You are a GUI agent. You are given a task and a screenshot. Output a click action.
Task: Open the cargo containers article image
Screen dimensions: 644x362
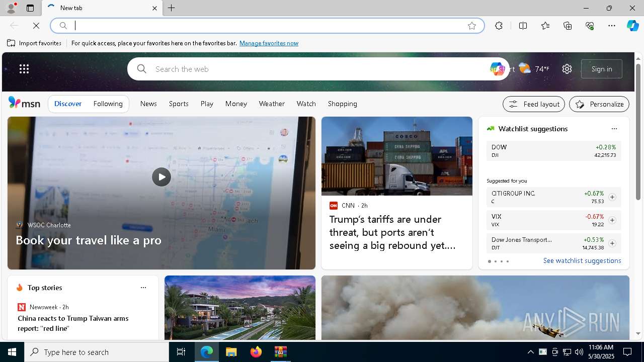397,156
